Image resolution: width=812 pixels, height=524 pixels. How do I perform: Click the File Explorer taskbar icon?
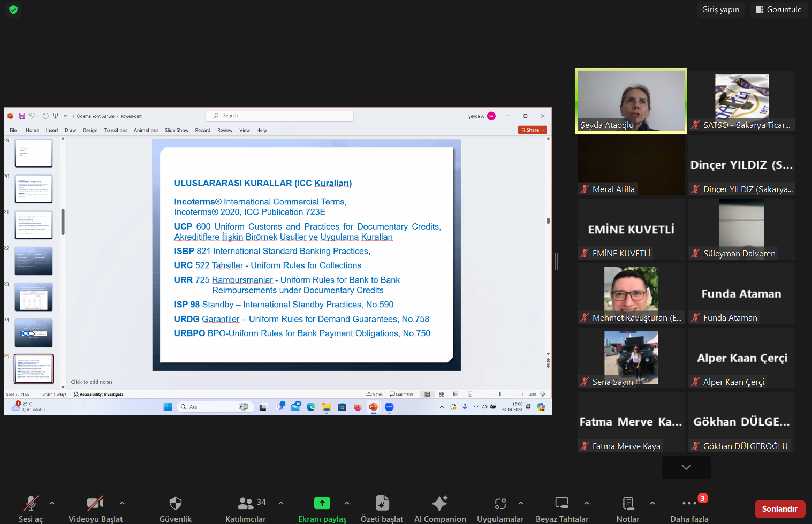tap(327, 407)
